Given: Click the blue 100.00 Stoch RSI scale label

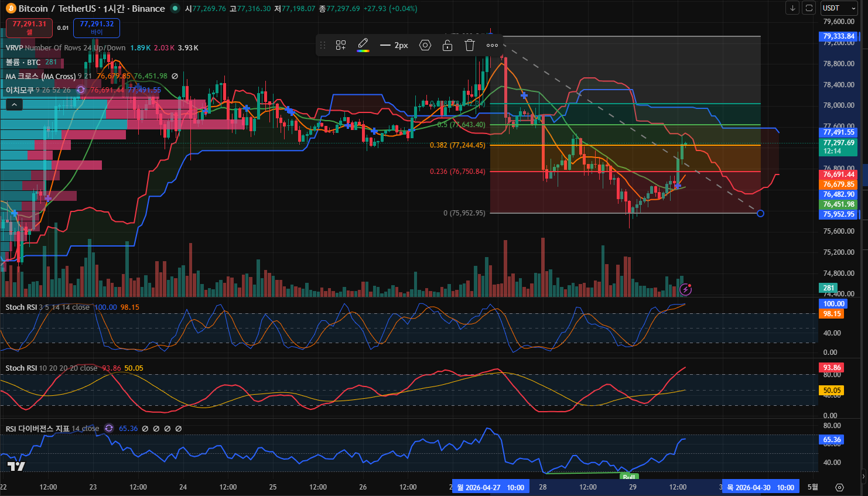Looking at the screenshot, I should click(833, 304).
